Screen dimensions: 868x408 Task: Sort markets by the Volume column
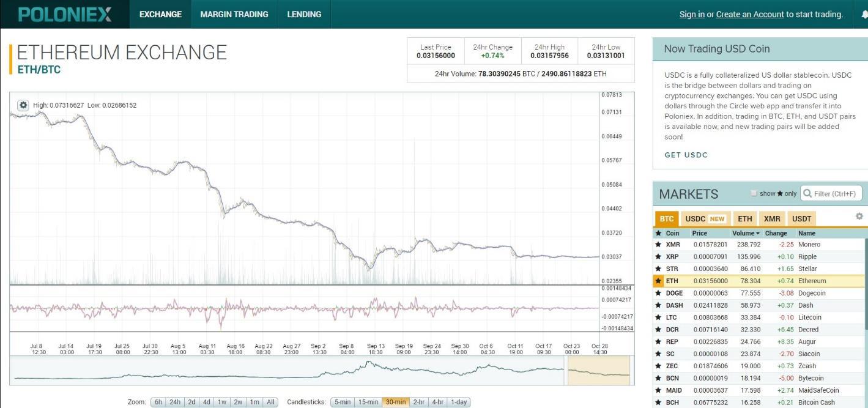click(x=746, y=233)
